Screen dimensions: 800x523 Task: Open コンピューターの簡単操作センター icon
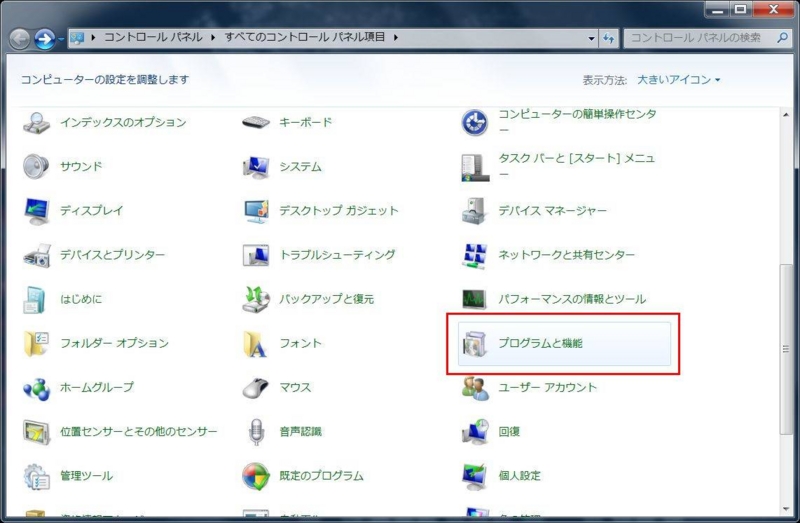coord(474,122)
